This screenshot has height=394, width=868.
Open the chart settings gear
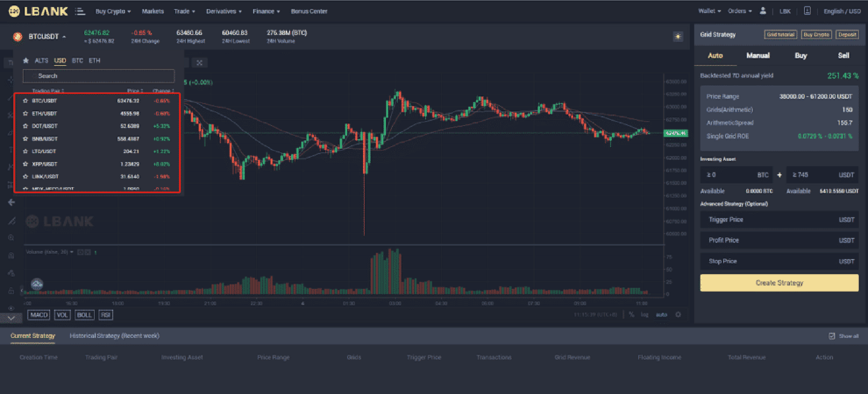pos(678,314)
